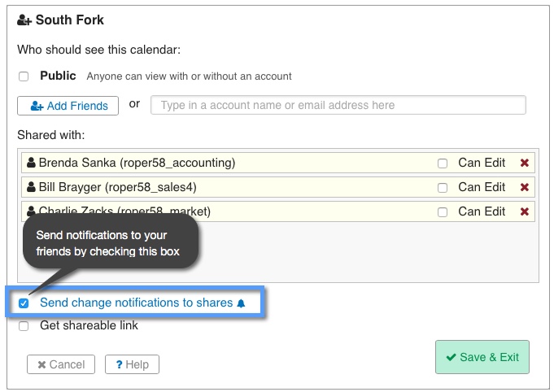Image resolution: width=554 pixels, height=392 pixels.
Task: Remove Brenda Sanka with the red X
Action: [x=525, y=163]
